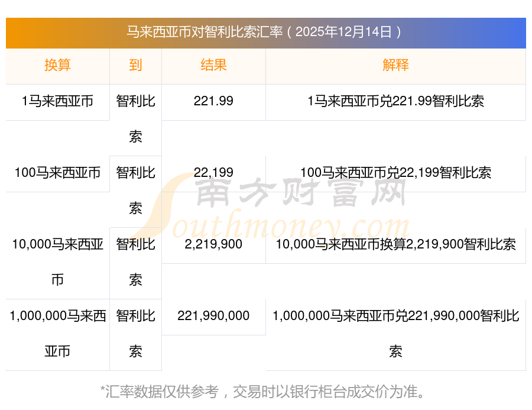
Task: Select the 10,000马来西亚币换算2,219,900智利比索 explanation
Action: click(x=395, y=244)
